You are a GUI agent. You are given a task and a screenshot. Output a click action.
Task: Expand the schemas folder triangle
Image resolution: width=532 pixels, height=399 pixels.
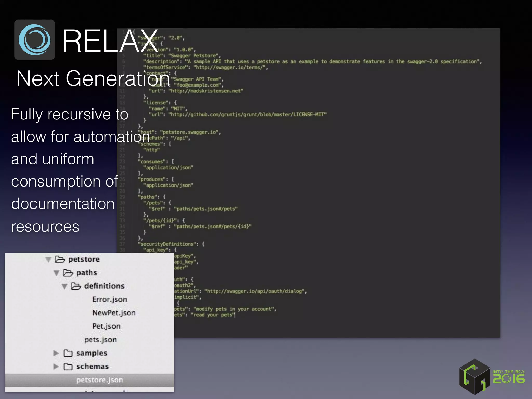click(56, 367)
